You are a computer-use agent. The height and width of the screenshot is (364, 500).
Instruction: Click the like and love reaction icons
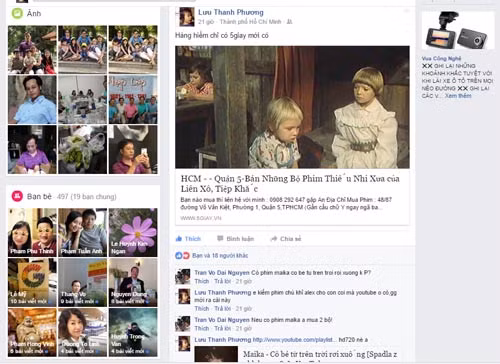182,256
